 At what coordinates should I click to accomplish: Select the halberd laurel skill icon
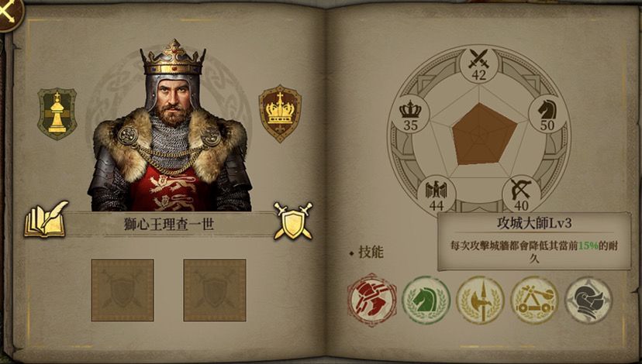pos(480,300)
